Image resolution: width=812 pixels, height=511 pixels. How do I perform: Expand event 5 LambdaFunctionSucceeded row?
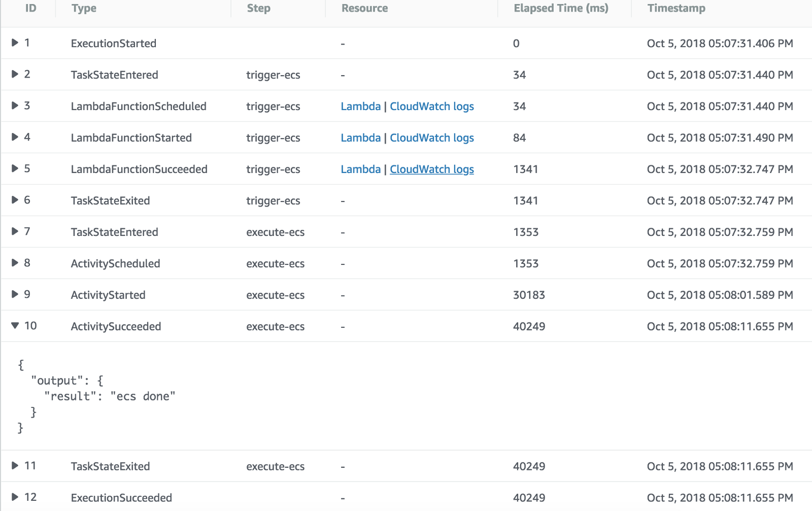[x=15, y=168]
